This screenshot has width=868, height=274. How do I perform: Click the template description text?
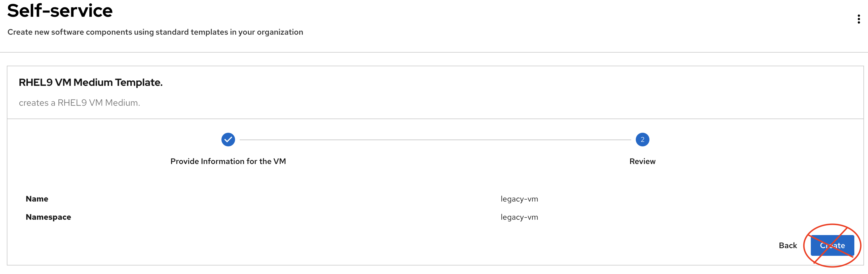79,103
